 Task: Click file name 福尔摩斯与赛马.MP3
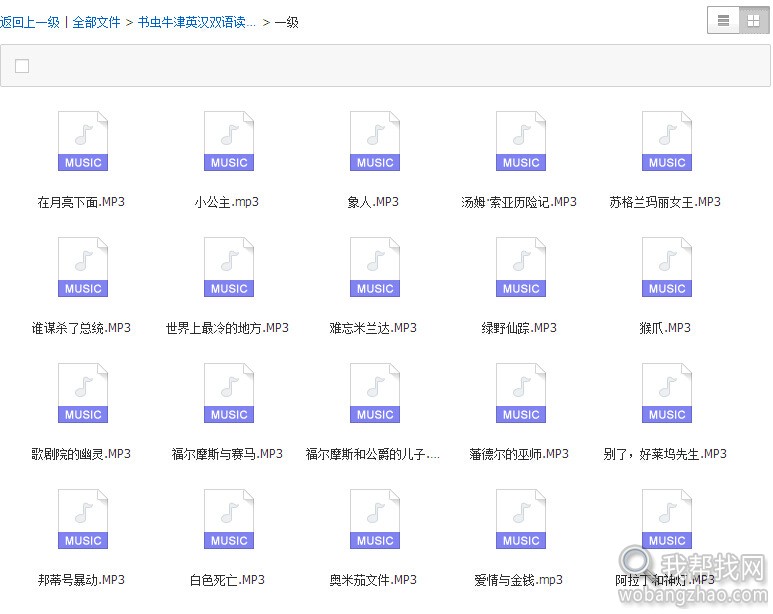pyautogui.click(x=227, y=454)
